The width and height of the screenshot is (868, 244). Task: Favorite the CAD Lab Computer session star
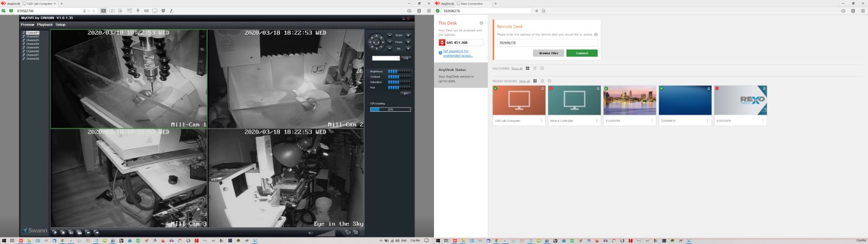(542, 88)
